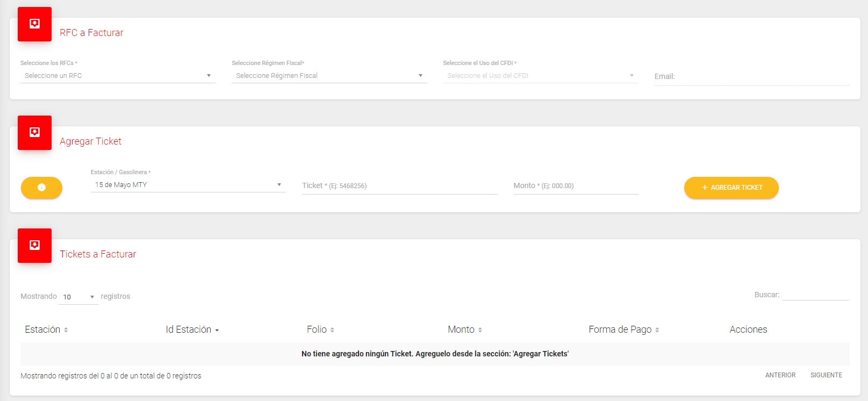Viewport: 868px width, 401px height.
Task: Sort table by Id Estación column
Action: tap(192, 330)
